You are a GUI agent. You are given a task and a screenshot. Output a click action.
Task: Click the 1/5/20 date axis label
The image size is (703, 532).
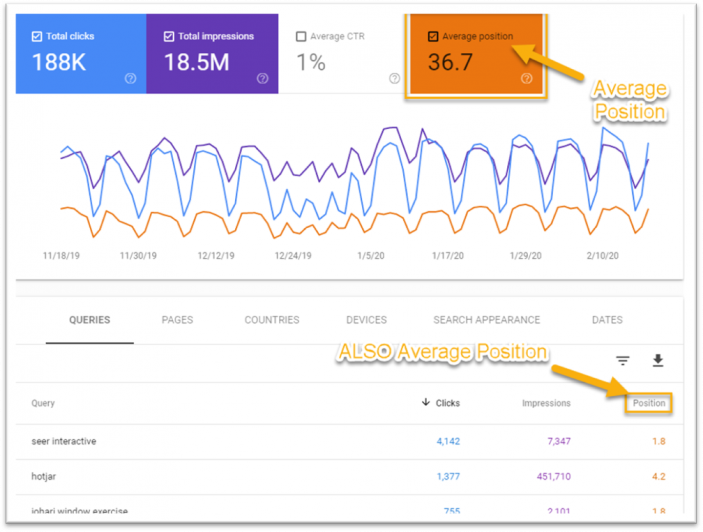click(x=370, y=255)
